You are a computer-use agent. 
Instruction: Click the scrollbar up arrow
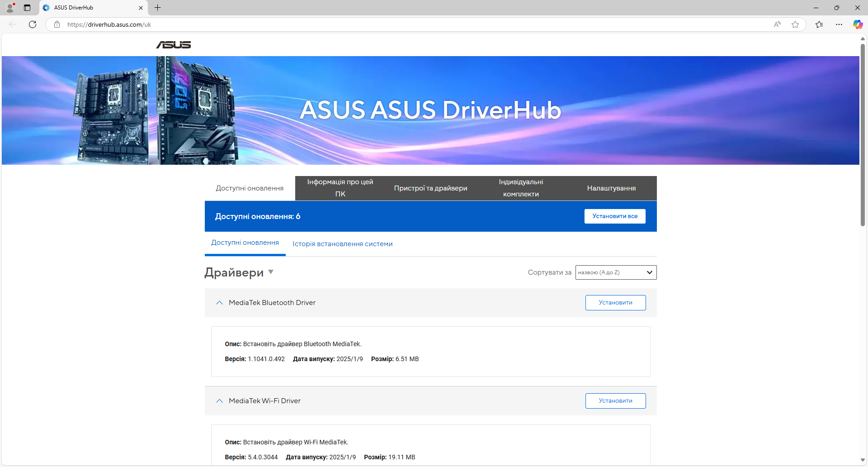[x=863, y=39]
